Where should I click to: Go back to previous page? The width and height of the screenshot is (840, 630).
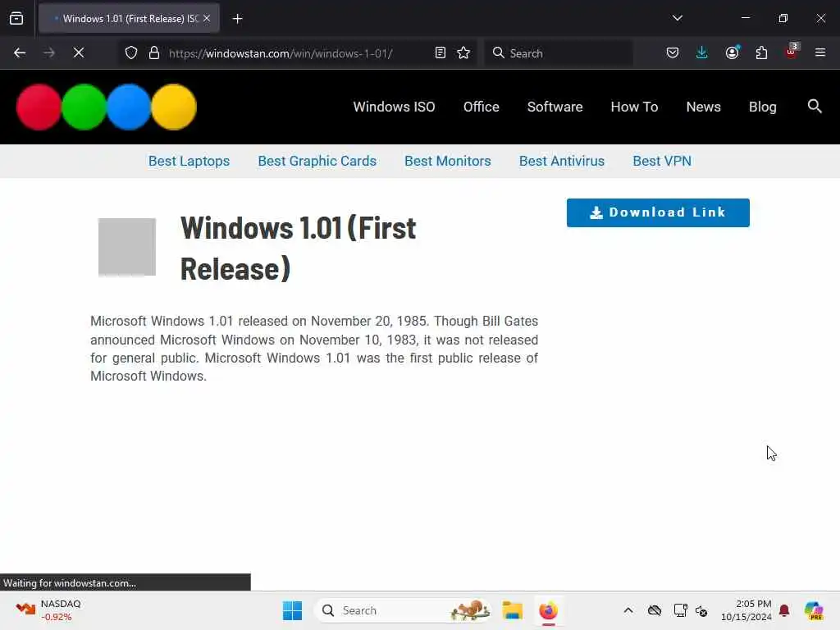[x=20, y=53]
